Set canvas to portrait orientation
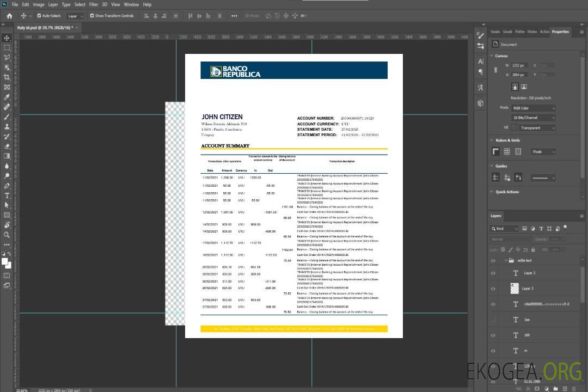588x392 pixels. (x=515, y=87)
